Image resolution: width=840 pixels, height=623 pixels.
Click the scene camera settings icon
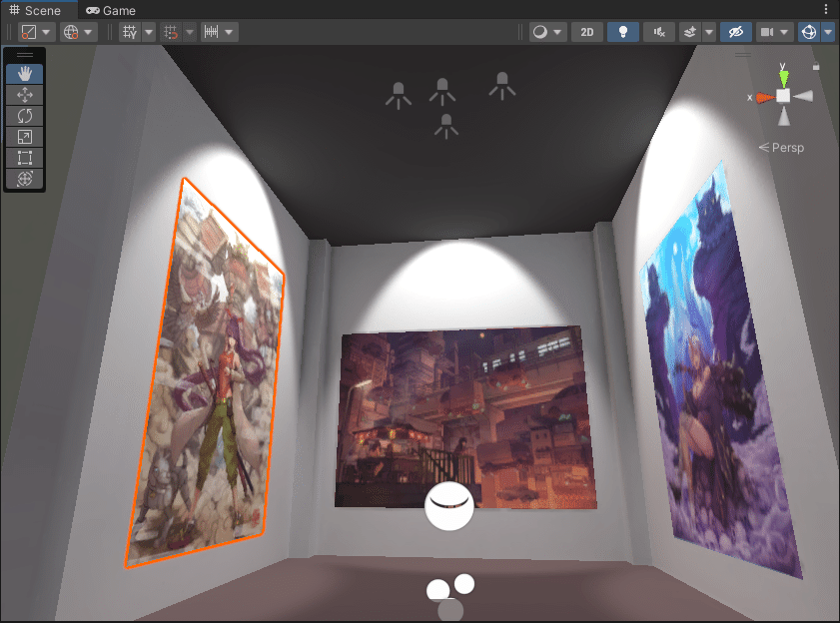(767, 32)
